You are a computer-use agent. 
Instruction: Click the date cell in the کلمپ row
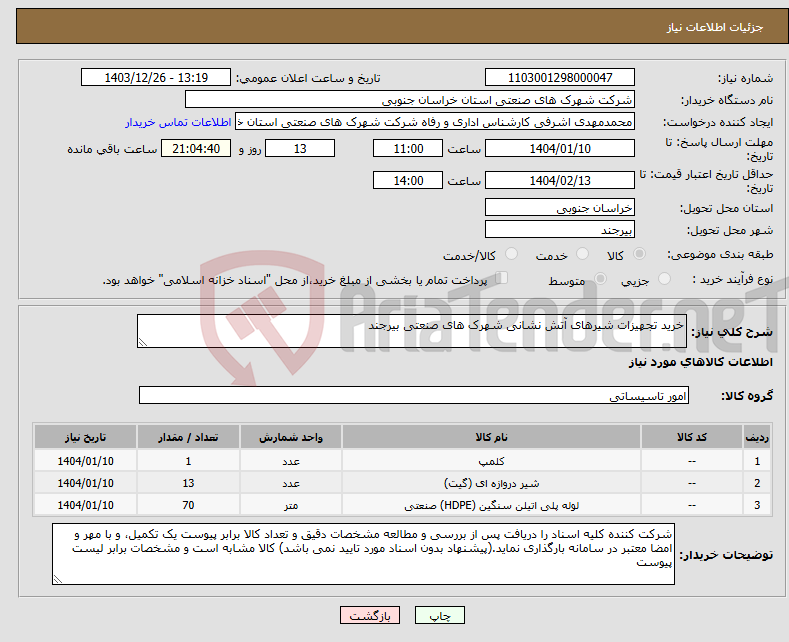(86, 461)
